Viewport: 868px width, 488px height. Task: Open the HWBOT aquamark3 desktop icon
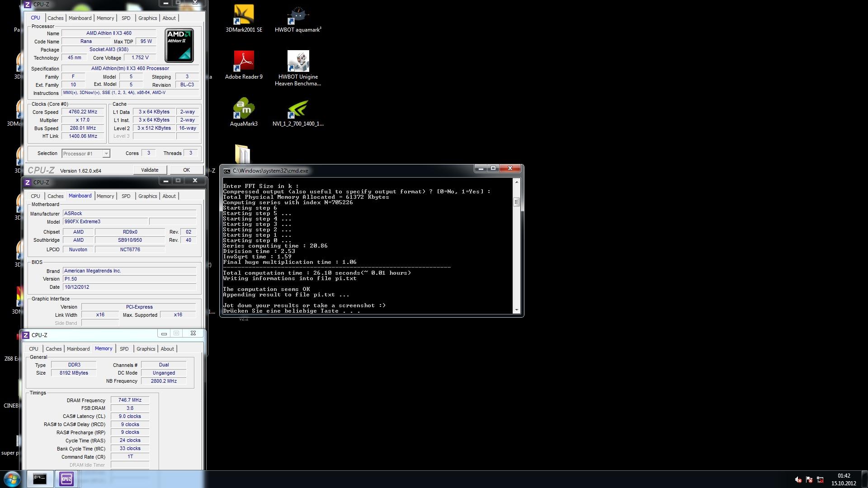click(298, 18)
